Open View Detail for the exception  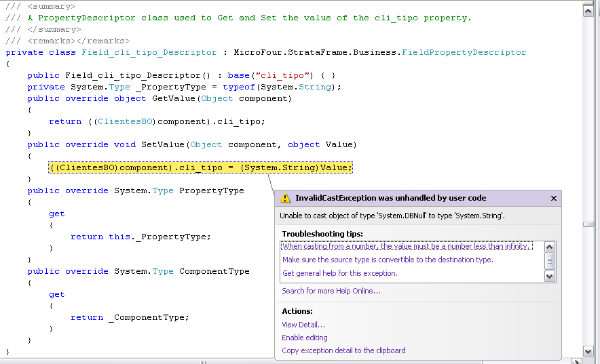[303, 325]
